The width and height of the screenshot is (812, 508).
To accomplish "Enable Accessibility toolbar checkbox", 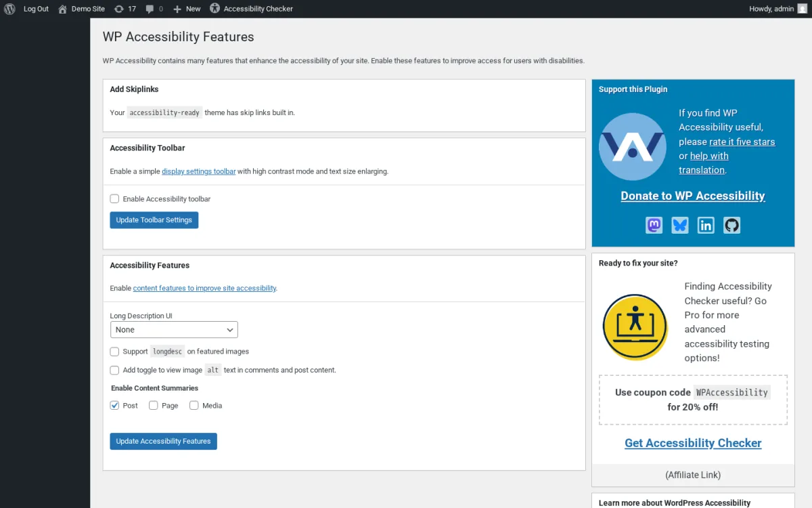I will [x=114, y=198].
